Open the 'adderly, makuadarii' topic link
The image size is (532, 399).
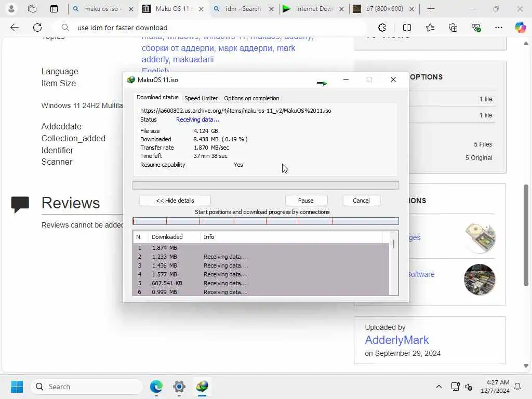pos(178,59)
